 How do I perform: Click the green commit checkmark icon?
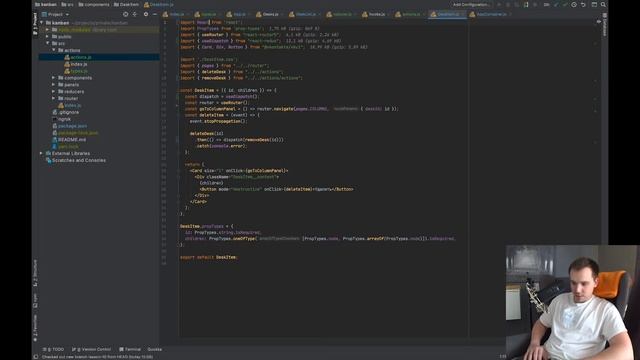coord(565,4)
